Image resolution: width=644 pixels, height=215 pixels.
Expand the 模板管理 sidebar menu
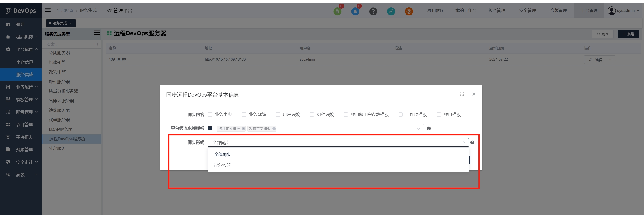[x=21, y=100]
